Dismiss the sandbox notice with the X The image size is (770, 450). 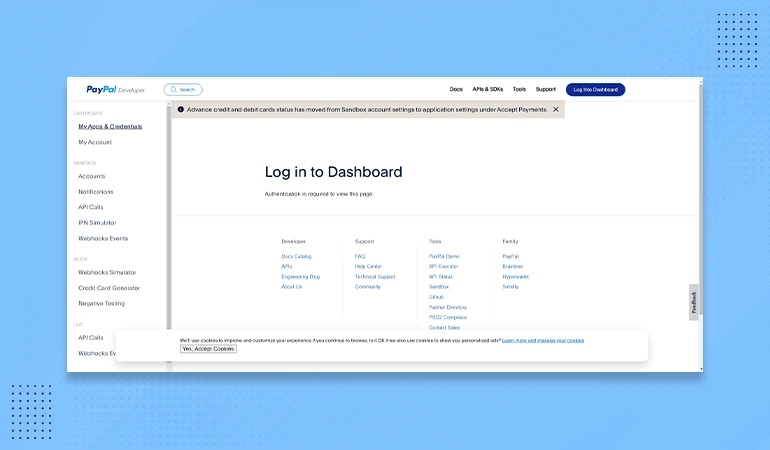point(555,110)
